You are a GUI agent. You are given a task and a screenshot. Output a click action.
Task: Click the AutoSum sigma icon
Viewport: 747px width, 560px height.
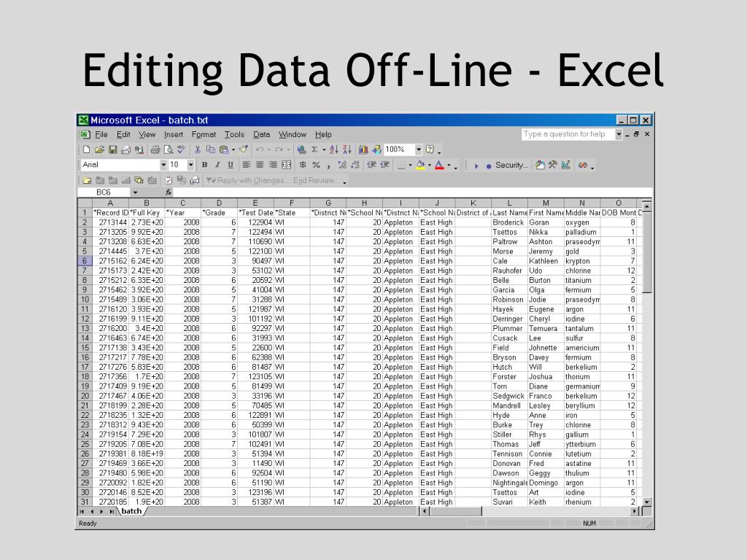pyautogui.click(x=314, y=150)
